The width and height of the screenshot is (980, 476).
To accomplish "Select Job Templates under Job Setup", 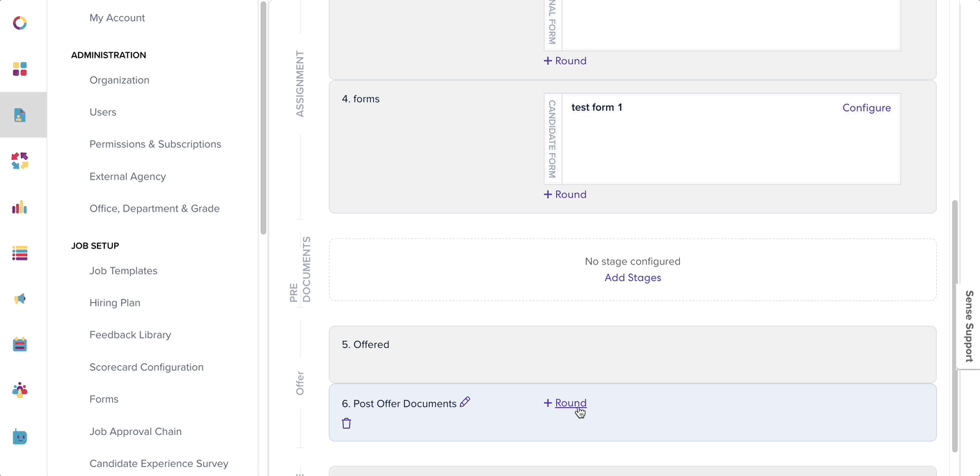I will (123, 271).
